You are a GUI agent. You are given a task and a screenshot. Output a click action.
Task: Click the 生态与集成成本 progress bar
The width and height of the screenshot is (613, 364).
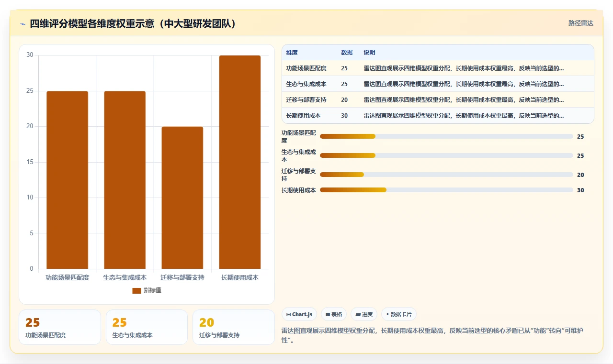coord(446,155)
